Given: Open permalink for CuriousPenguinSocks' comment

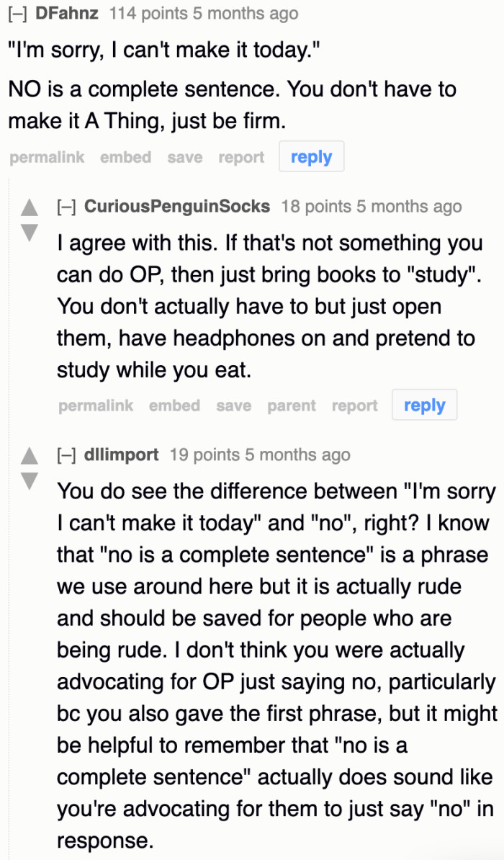Looking at the screenshot, I should [96, 406].
